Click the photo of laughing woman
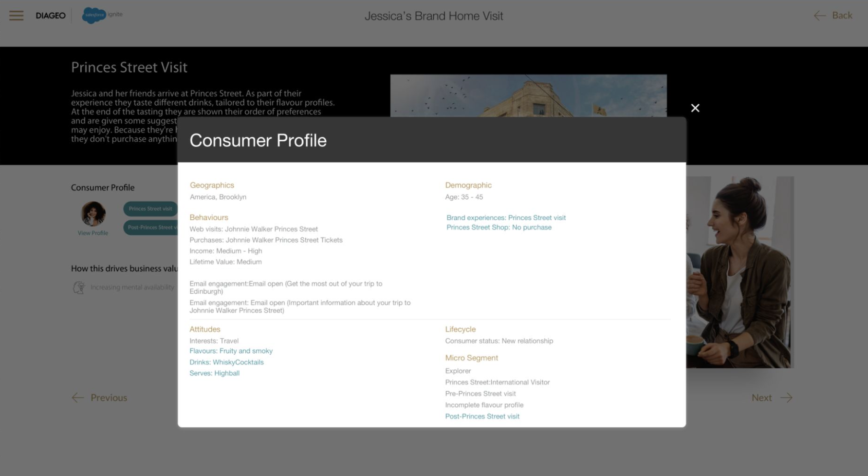The height and width of the screenshot is (476, 868). [740, 272]
